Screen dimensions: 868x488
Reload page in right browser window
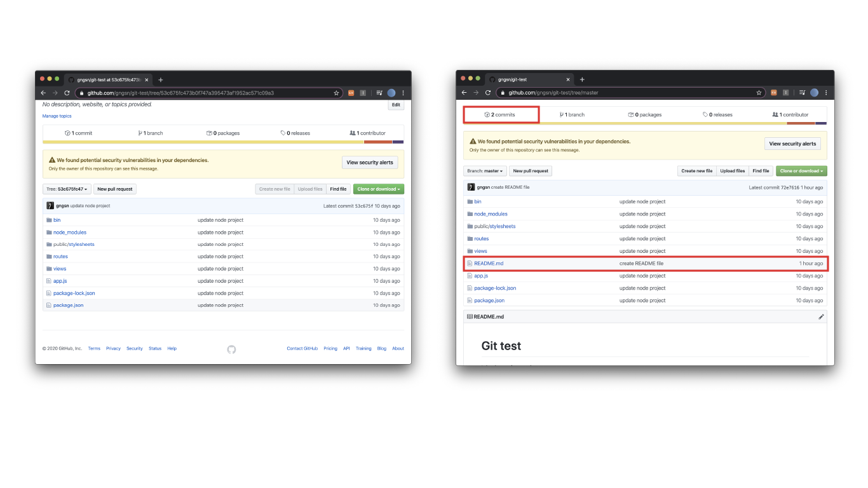point(488,92)
